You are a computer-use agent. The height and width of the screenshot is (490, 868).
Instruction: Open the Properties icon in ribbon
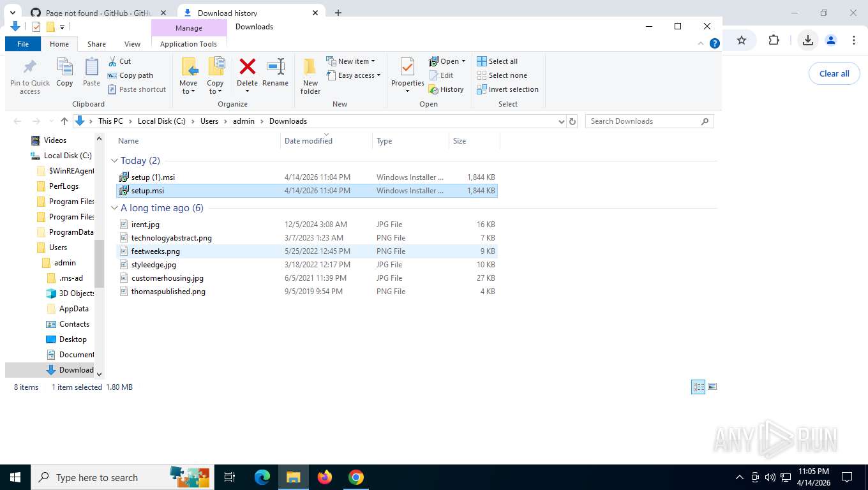pos(407,67)
